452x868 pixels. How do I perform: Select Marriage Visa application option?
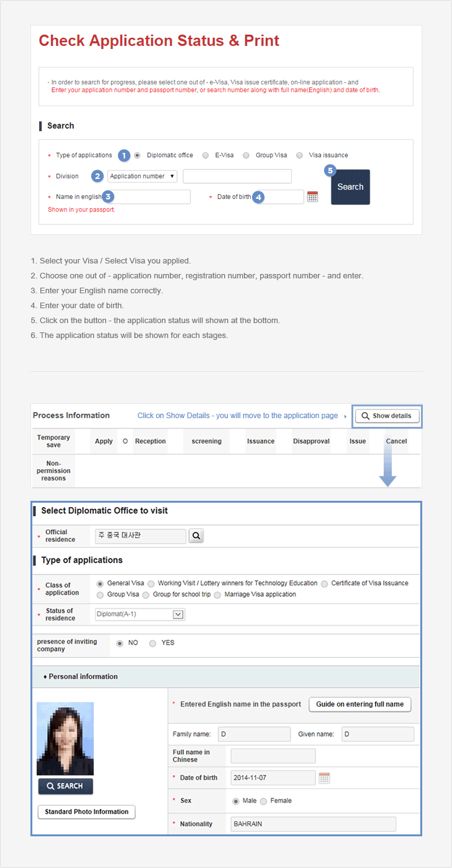click(217, 595)
